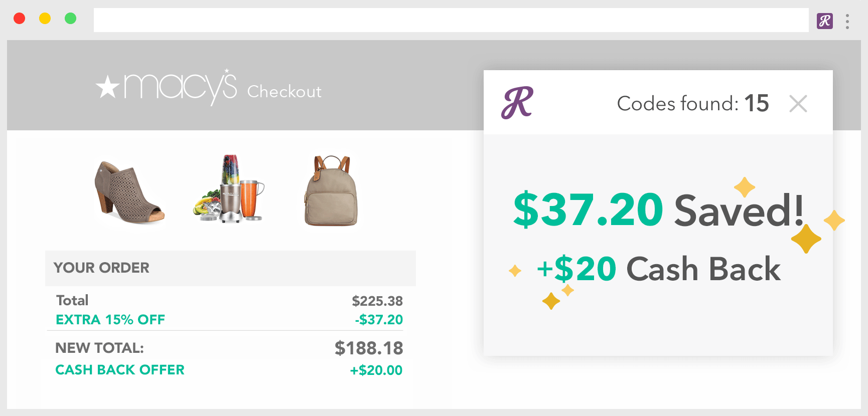
Task: Click the green fullscreen window dot
Action: 71,19
